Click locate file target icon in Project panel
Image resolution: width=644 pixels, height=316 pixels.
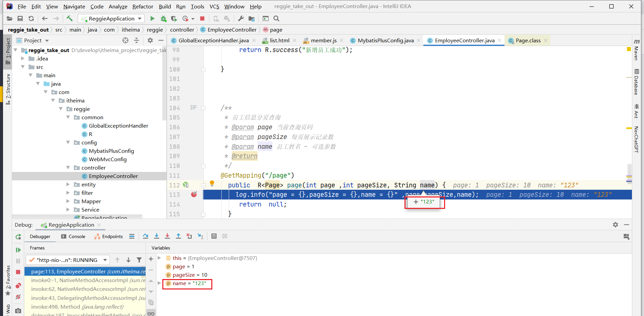125,40
